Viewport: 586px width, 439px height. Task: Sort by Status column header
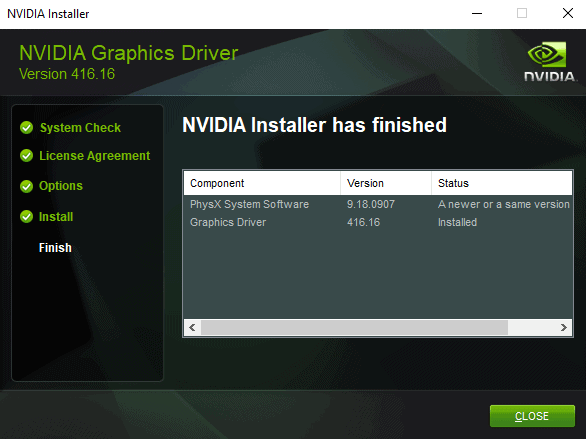[x=502, y=183]
